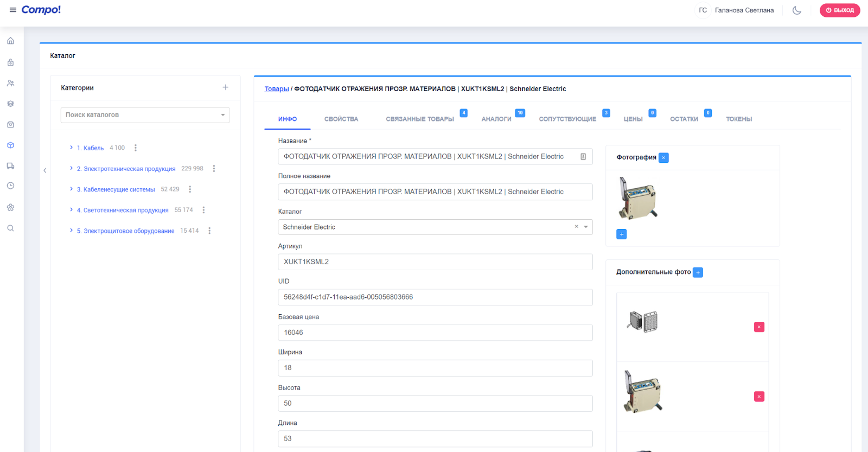Open the catalog cube icon in sidebar
The height and width of the screenshot is (452, 868).
point(10,145)
